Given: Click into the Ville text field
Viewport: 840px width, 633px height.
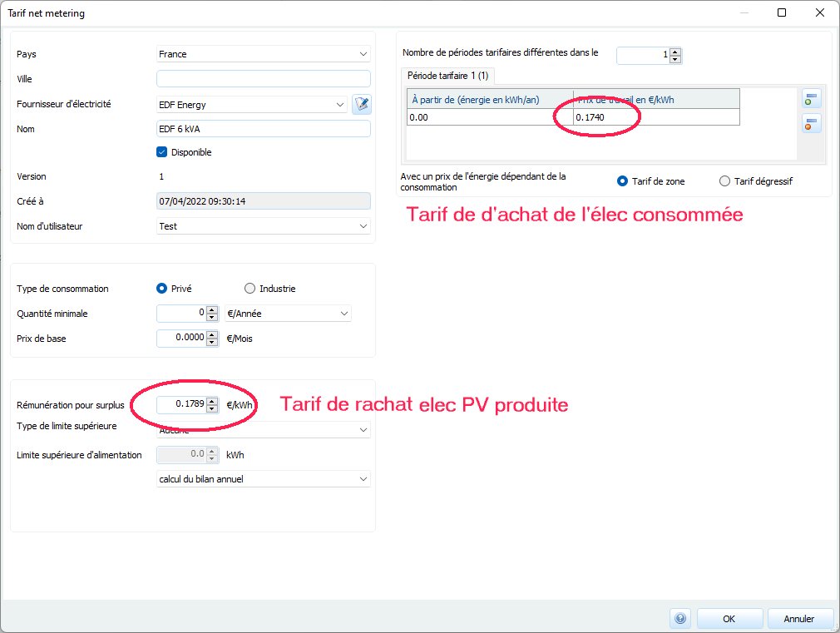Looking at the screenshot, I should (263, 79).
